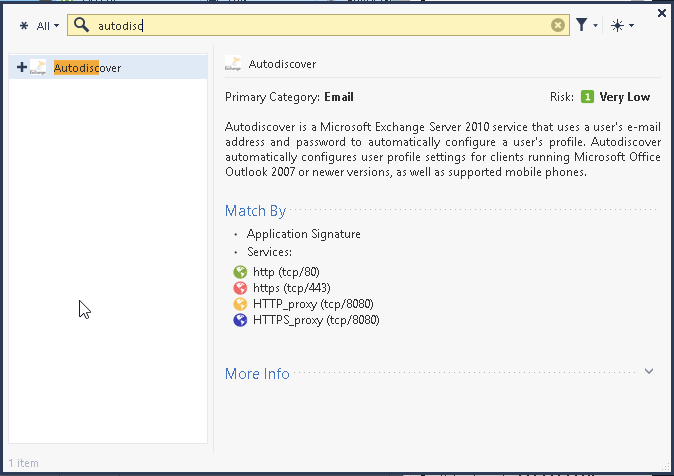Click into the autodisc search field
The height and width of the screenshot is (476, 674).
coord(318,25)
